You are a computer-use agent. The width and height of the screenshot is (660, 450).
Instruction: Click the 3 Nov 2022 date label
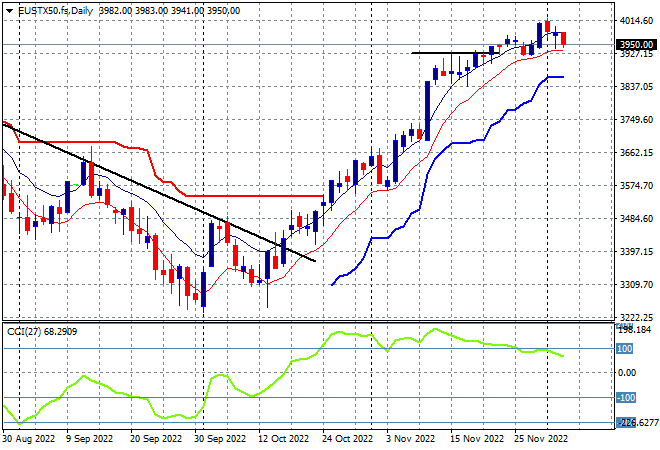coord(410,439)
